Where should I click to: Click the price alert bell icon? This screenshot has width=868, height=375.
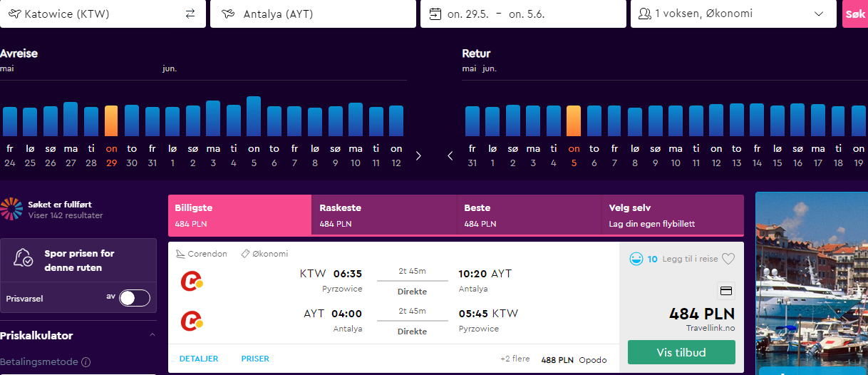click(24, 260)
